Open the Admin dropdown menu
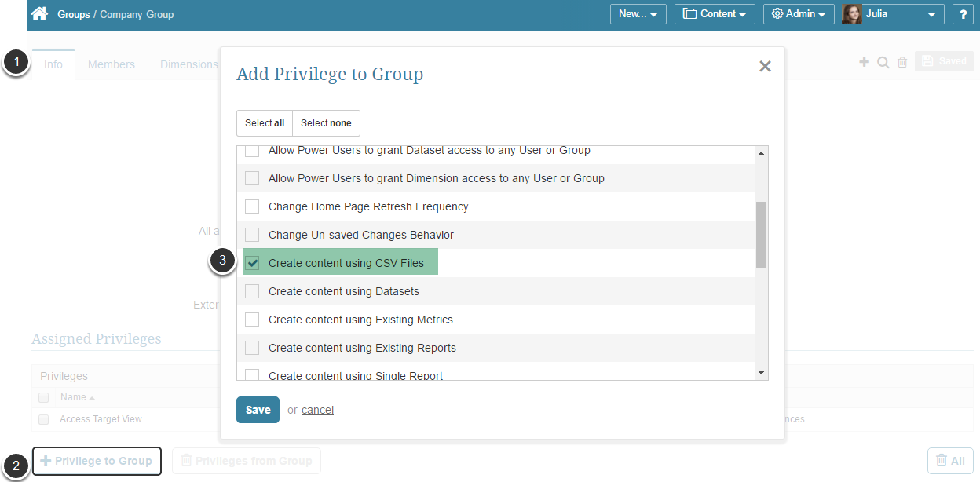 798,13
